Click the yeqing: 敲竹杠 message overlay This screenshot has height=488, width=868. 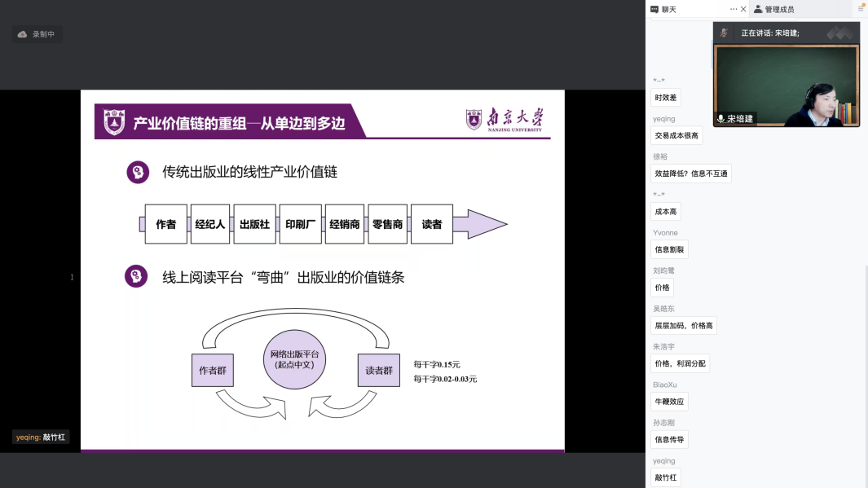tap(41, 437)
